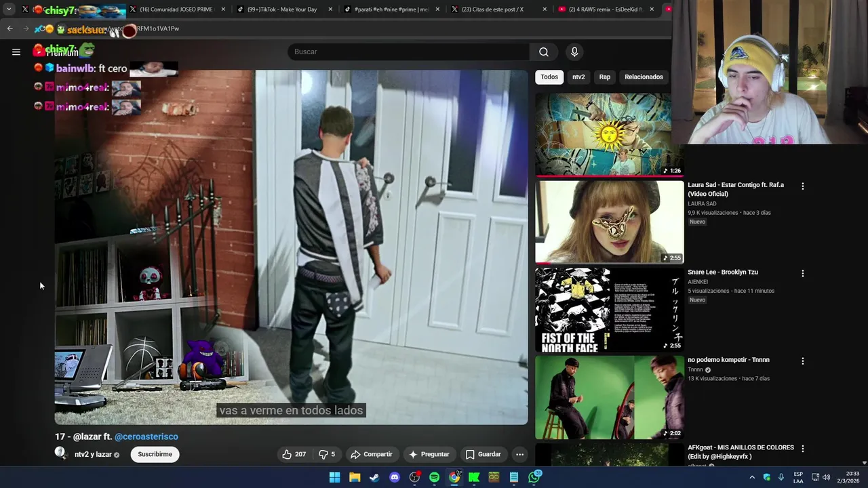Save video with Guardar bookmark button
The image size is (868, 488).
pyautogui.click(x=483, y=454)
